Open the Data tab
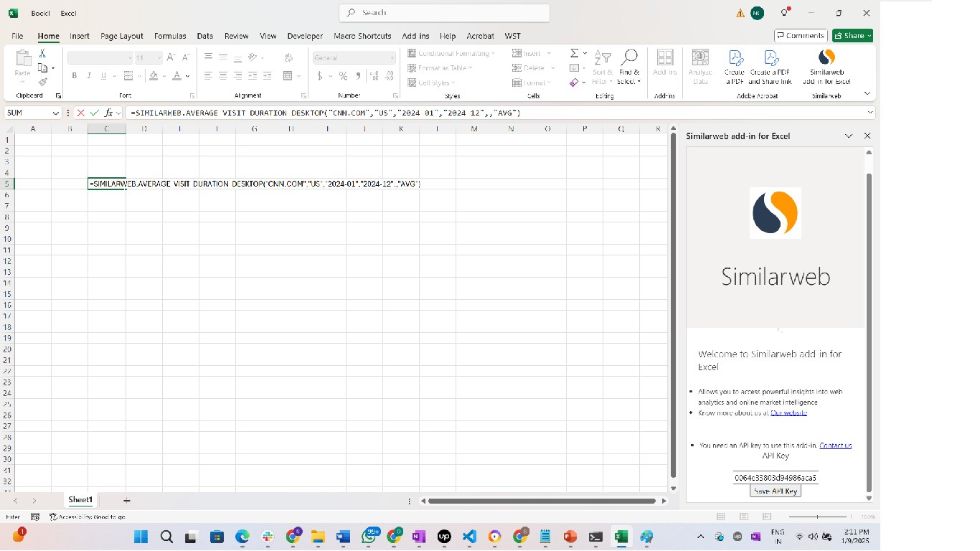 click(x=205, y=36)
